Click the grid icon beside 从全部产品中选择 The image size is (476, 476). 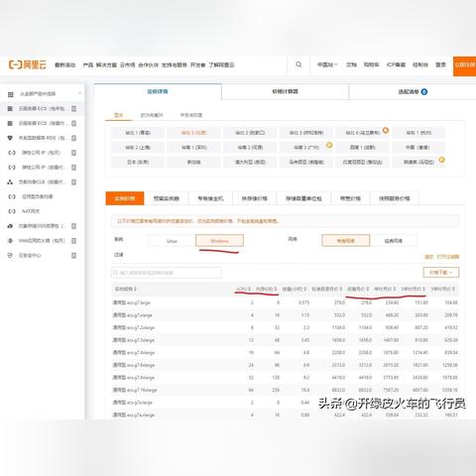coord(11,94)
